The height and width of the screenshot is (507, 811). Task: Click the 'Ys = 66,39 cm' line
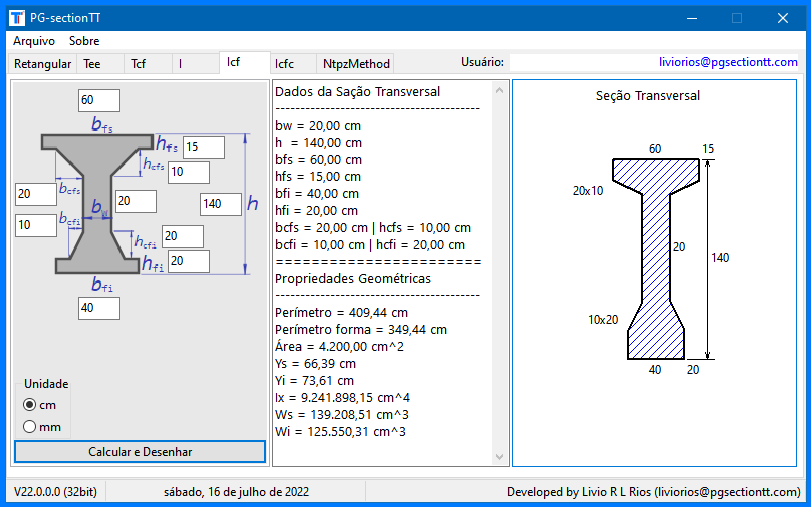click(x=316, y=364)
